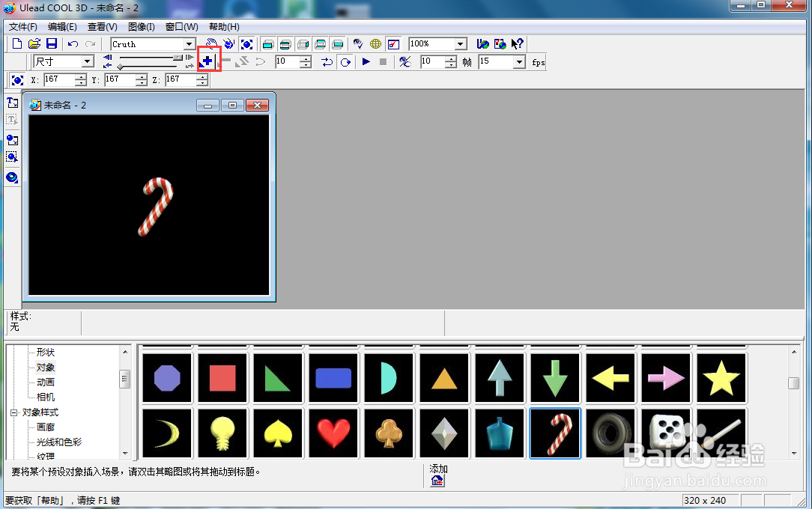The image size is (812, 509).
Task: Select the yellow star thumbnail
Action: pyautogui.click(x=721, y=378)
